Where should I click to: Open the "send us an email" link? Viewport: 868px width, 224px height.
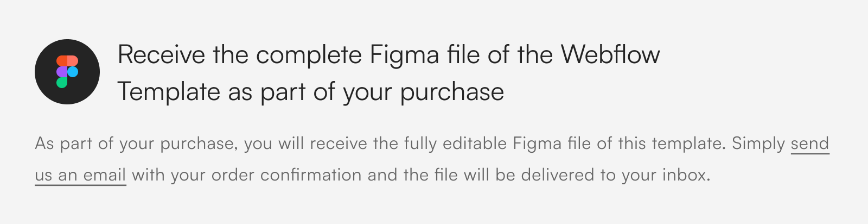809,144
